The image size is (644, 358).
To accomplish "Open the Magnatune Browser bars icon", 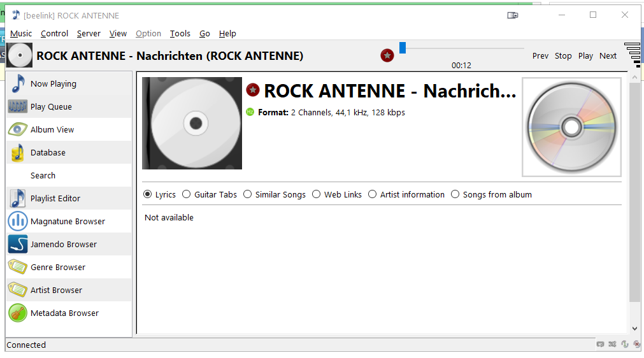I will [18, 221].
